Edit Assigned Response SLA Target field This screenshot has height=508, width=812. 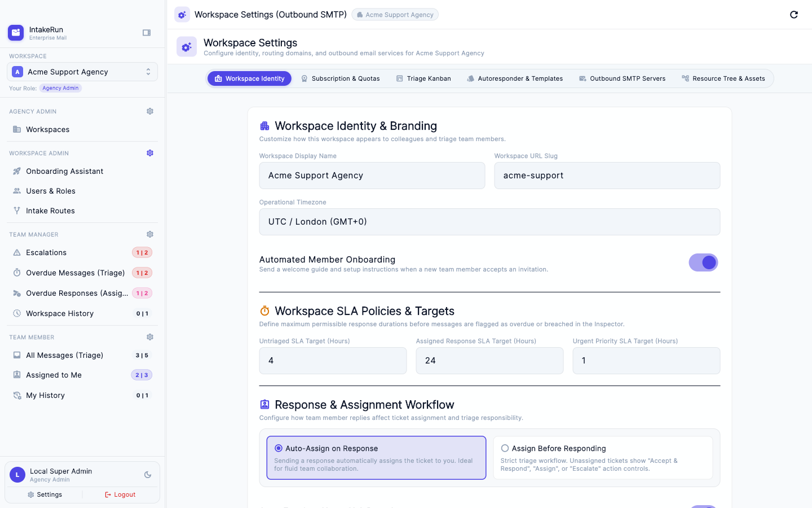point(489,361)
